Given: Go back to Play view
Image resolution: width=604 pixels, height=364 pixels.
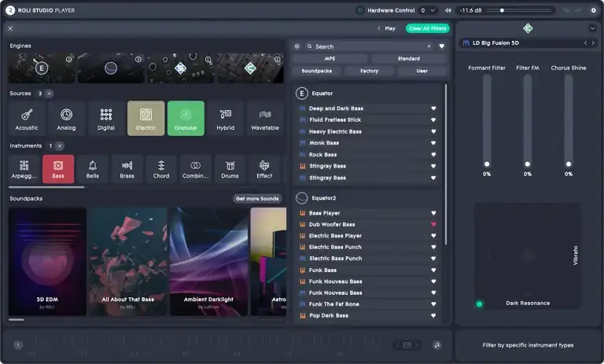Looking at the screenshot, I should coord(386,28).
